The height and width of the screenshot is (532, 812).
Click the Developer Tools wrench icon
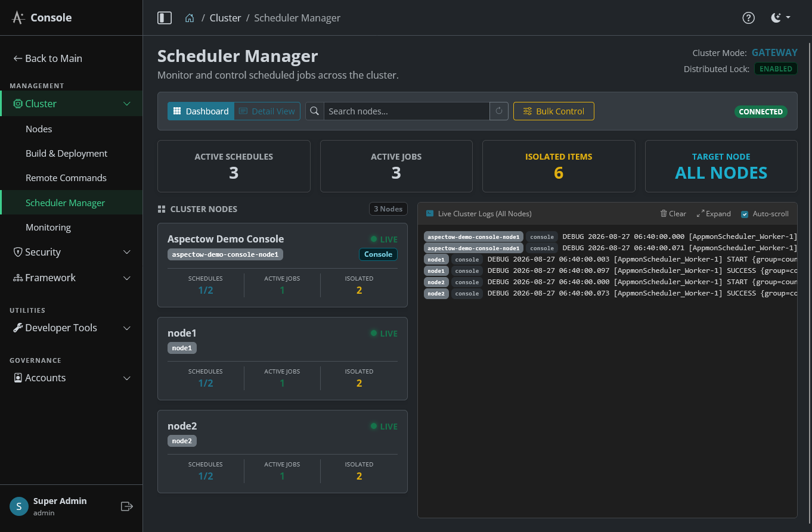point(18,328)
